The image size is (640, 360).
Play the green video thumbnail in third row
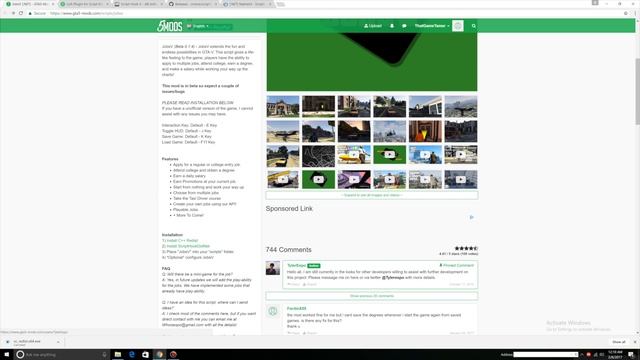[x=389, y=155]
